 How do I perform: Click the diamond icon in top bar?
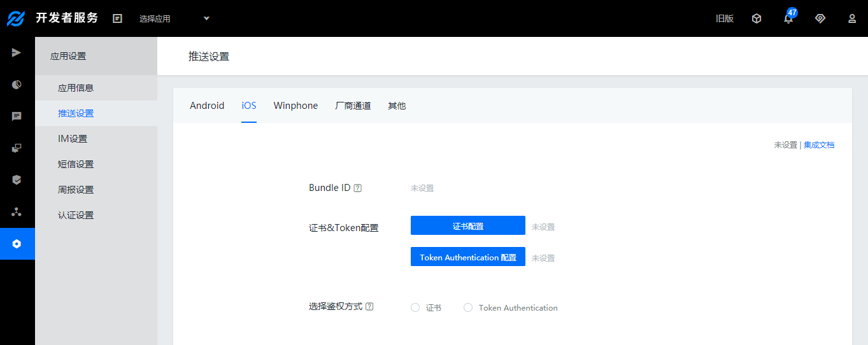pyautogui.click(x=820, y=18)
